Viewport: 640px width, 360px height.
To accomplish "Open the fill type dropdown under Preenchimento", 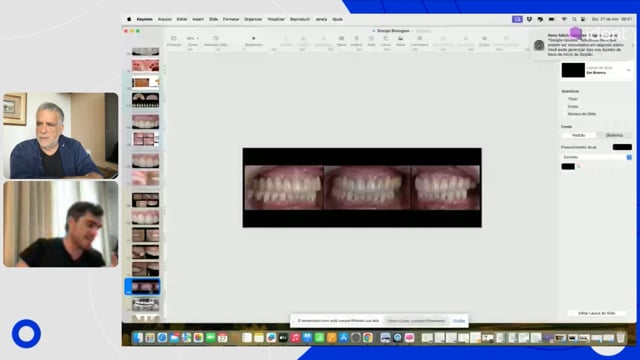I will (596, 157).
